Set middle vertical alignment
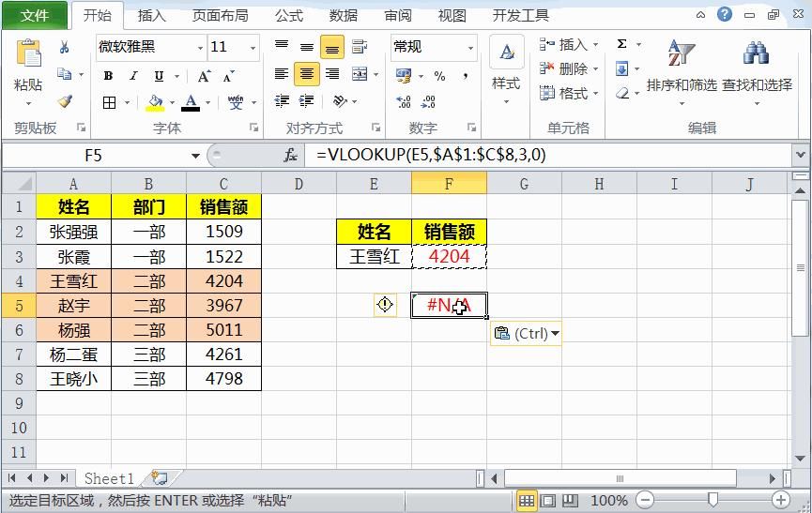The image size is (812, 513). 307,48
